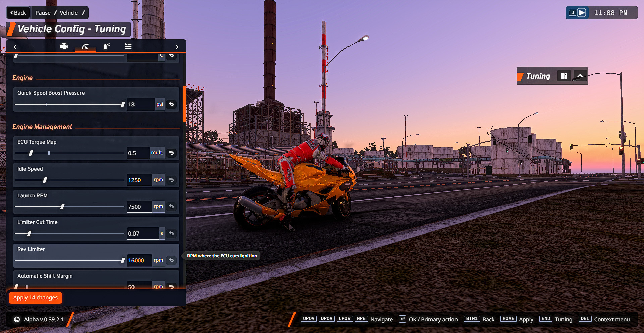This screenshot has width=644, height=333.
Task: Click the HOME key badge
Action: [508, 319]
